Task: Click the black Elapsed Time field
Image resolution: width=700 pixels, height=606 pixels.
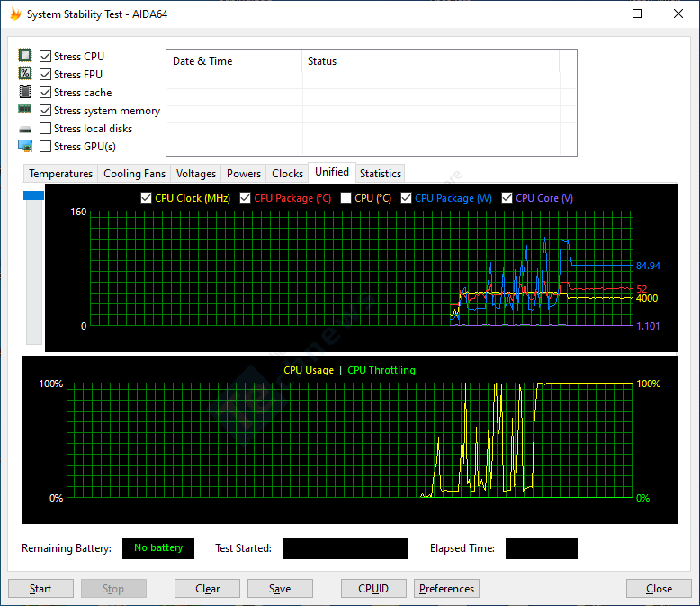Action: (541, 547)
